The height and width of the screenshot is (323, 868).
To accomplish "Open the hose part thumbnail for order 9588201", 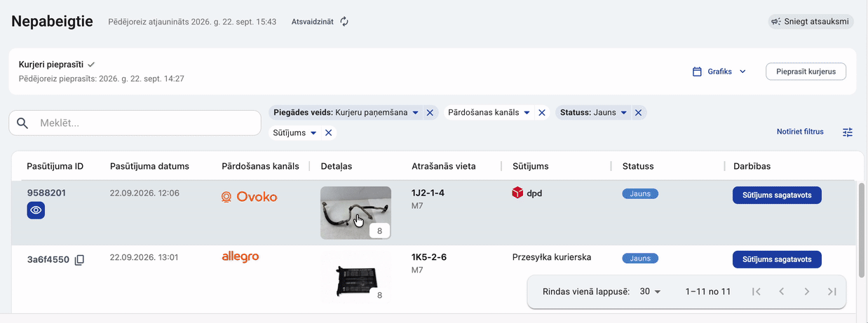I will (355, 212).
